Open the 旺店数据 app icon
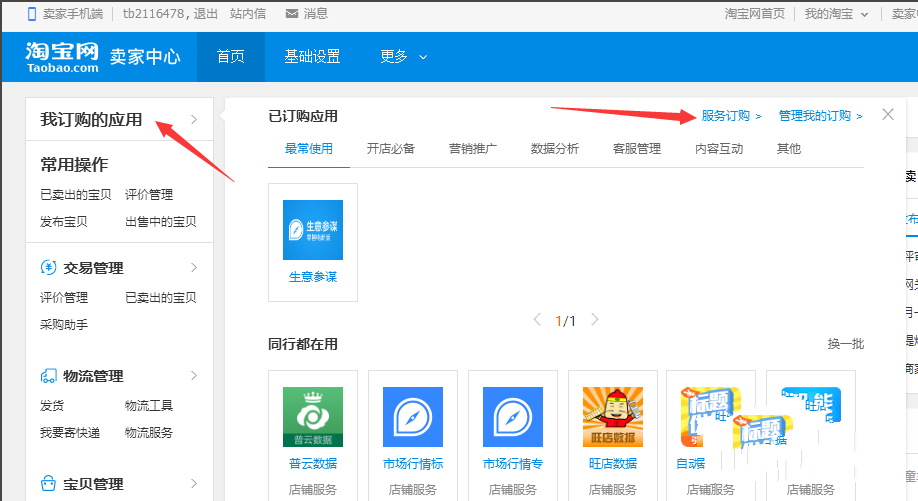This screenshot has height=501, width=918. click(x=613, y=417)
